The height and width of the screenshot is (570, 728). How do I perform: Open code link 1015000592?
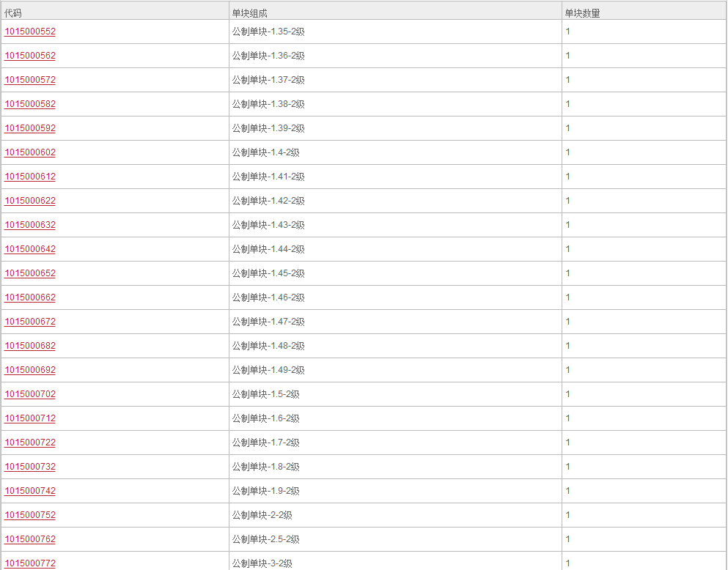tap(30, 128)
